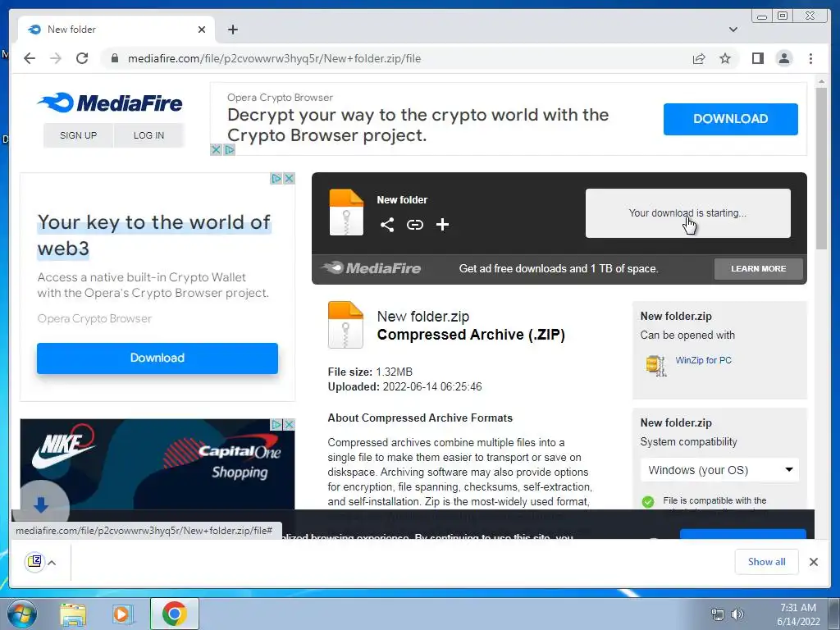Click Show all downloads

pyautogui.click(x=767, y=561)
